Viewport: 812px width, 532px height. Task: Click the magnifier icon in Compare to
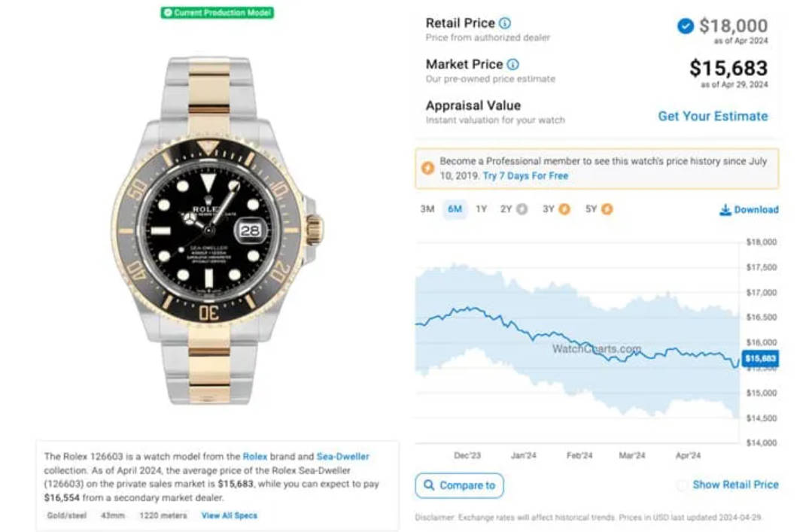(x=429, y=485)
